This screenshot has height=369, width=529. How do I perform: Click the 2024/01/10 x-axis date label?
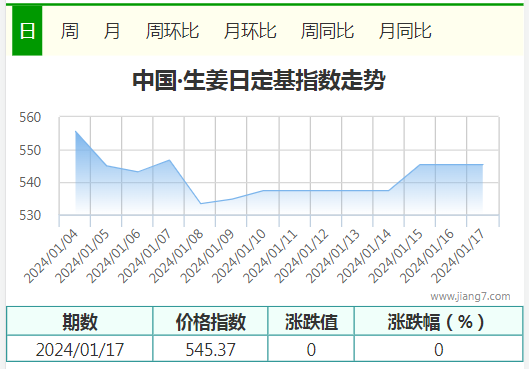click(239, 255)
